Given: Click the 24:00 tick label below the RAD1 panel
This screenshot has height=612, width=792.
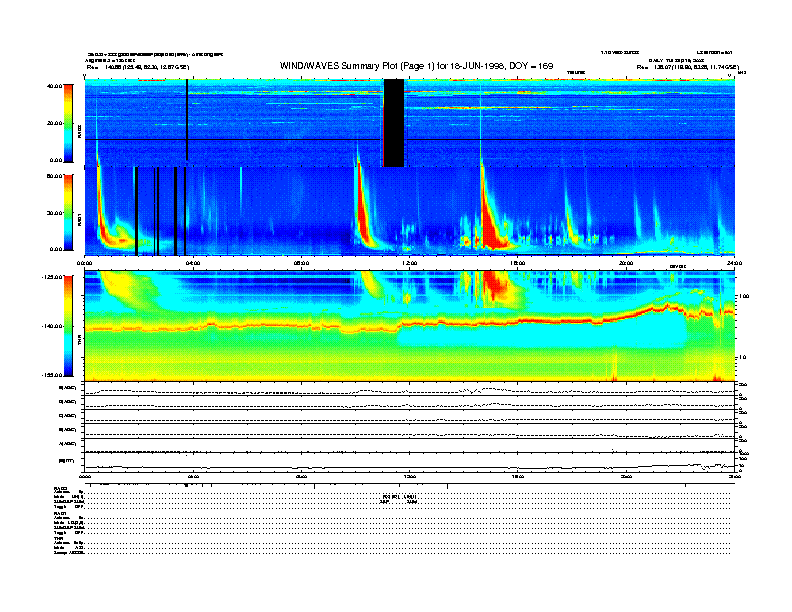Looking at the screenshot, I should 734,263.
